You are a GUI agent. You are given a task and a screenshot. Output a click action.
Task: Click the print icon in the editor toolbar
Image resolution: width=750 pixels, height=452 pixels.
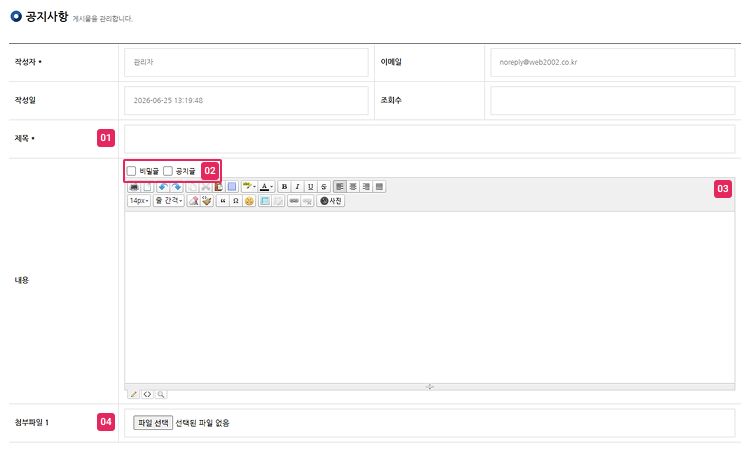click(134, 187)
